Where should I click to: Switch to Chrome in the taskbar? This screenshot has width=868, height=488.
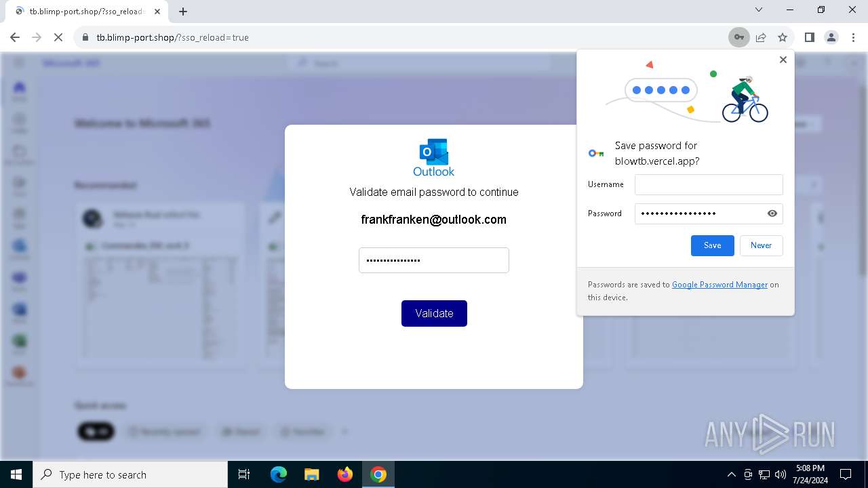378,474
